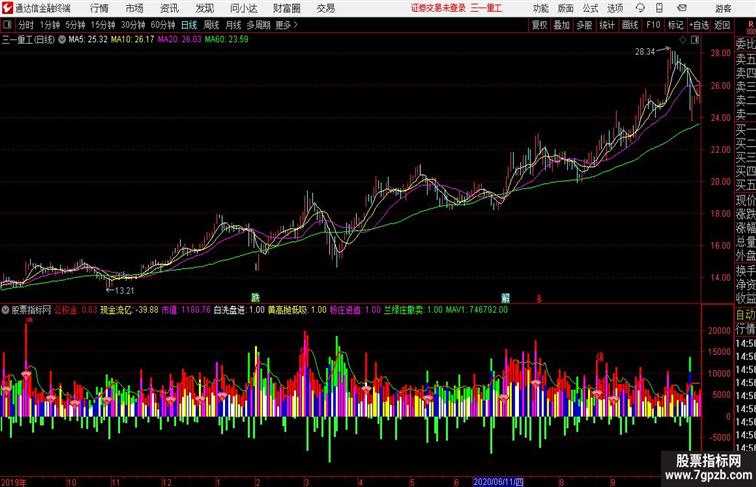Click the 游客 account label
The height and width of the screenshot is (487, 756).
point(723,8)
